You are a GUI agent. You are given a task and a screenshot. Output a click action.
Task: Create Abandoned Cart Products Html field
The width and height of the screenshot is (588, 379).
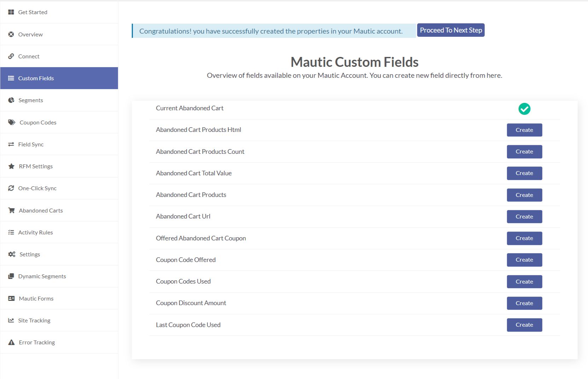click(524, 130)
